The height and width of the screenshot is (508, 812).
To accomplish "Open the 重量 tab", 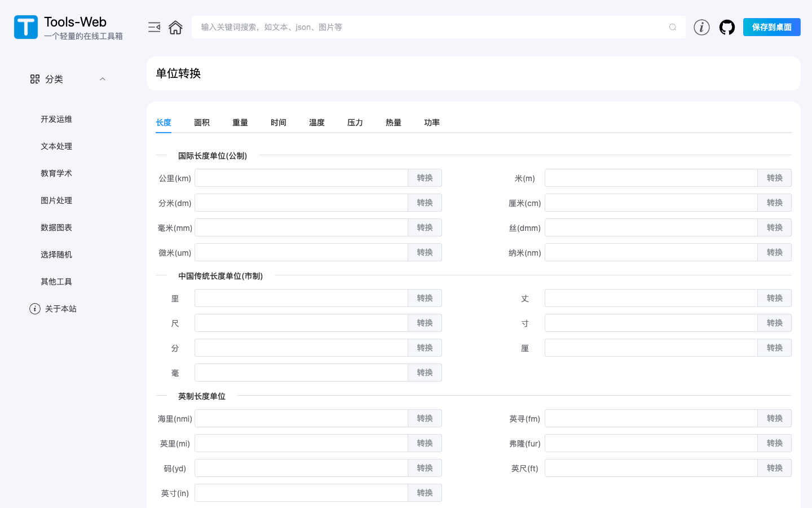I will (240, 122).
